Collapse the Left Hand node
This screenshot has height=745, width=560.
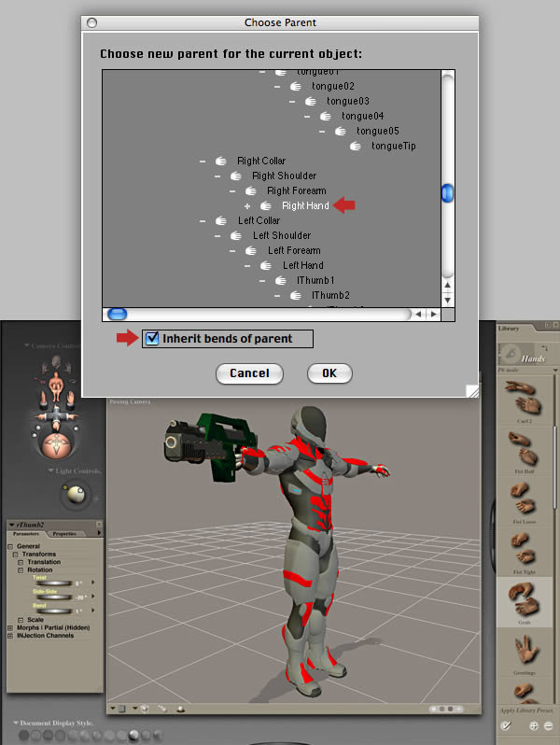(247, 266)
